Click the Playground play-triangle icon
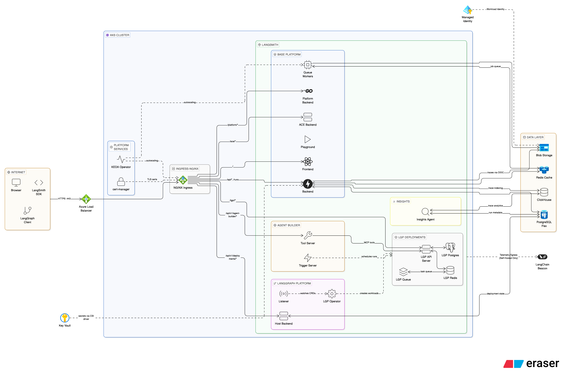 308,139
